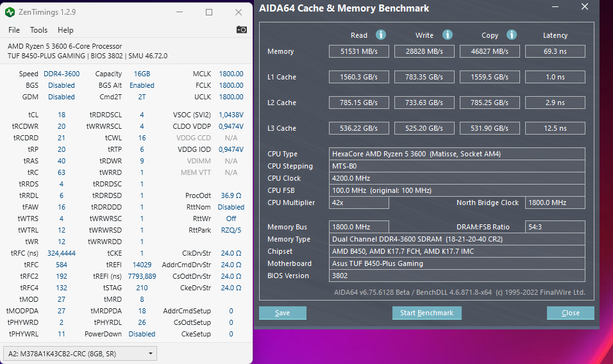Click the Start Benchmark button
This screenshot has width=613, height=364.
[427, 313]
